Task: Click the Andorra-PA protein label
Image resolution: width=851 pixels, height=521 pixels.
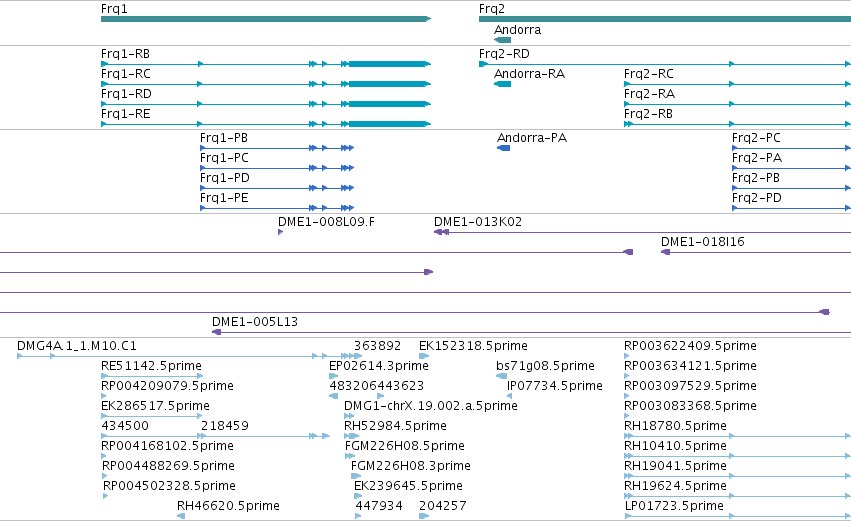Action: pos(532,138)
